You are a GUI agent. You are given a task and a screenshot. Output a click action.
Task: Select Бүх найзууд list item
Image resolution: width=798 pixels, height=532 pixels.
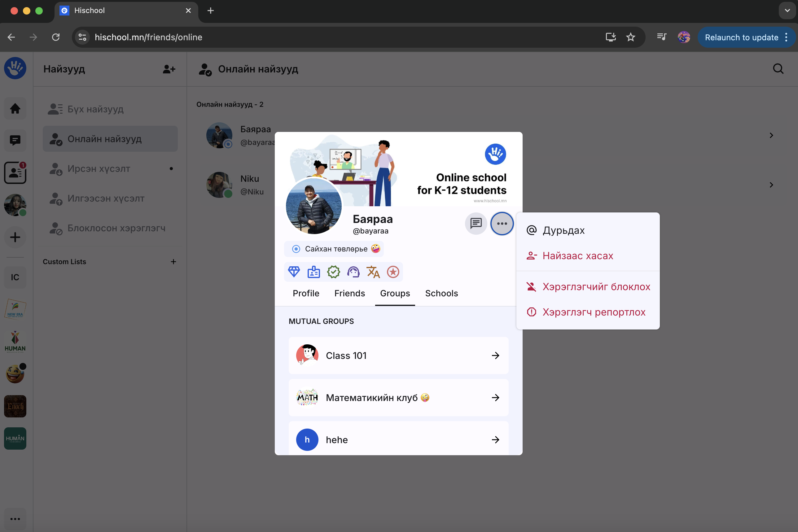tap(95, 109)
